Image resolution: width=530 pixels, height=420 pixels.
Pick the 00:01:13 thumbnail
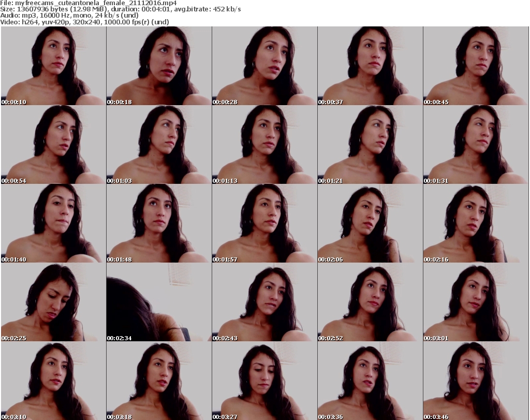tap(264, 144)
